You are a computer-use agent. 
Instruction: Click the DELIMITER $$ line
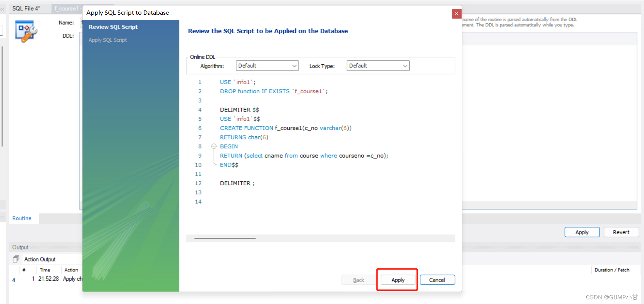[x=239, y=110]
